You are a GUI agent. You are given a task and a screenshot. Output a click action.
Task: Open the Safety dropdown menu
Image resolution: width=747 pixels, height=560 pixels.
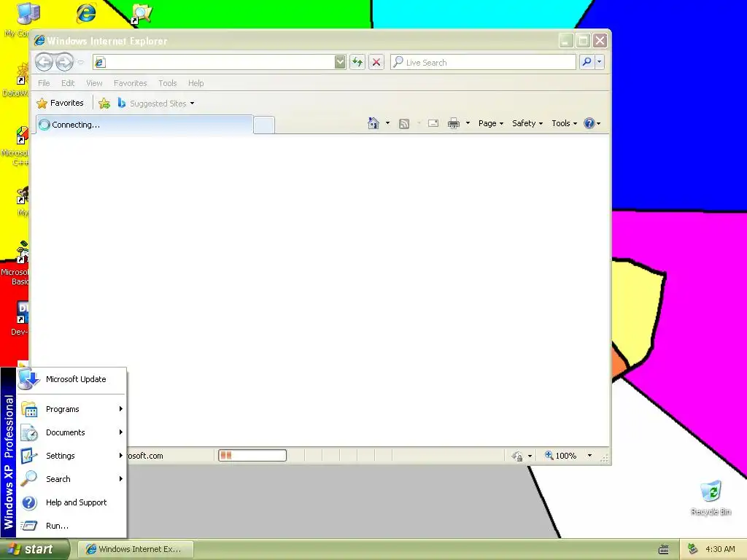click(527, 123)
